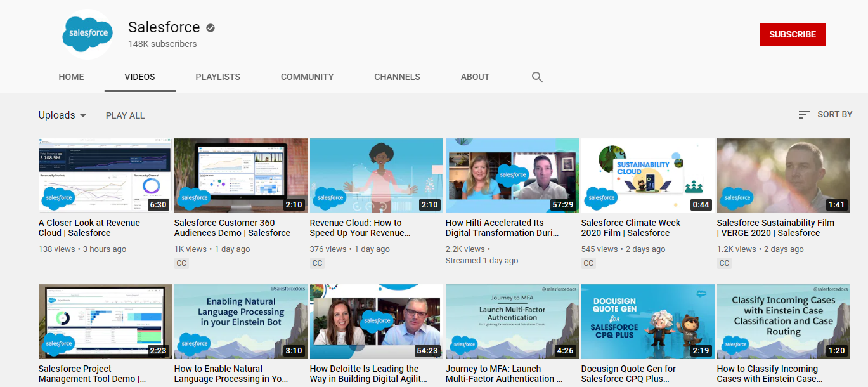868x387 pixels.
Task: Open 'A Closer Look at Revenue Cloud' title link
Action: [x=89, y=228]
